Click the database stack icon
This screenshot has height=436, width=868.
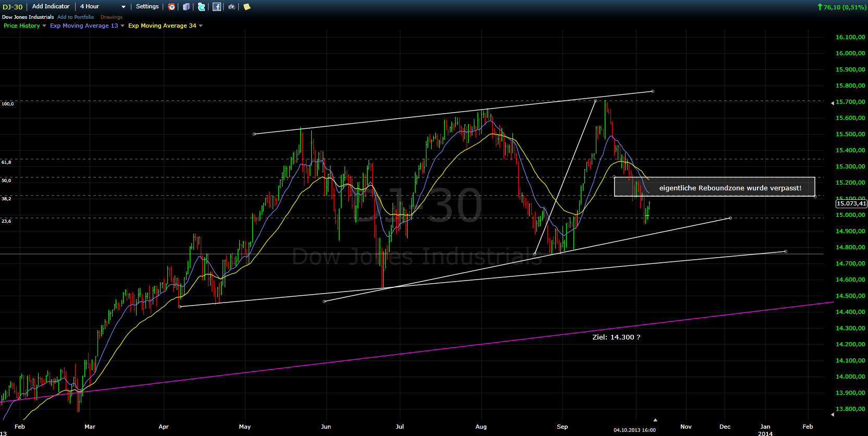186,7
